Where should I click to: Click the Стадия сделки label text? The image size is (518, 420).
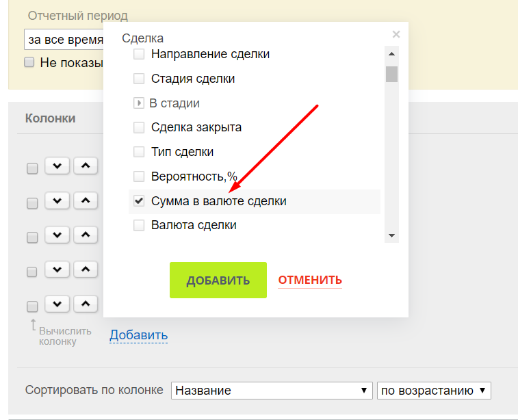[x=193, y=79]
